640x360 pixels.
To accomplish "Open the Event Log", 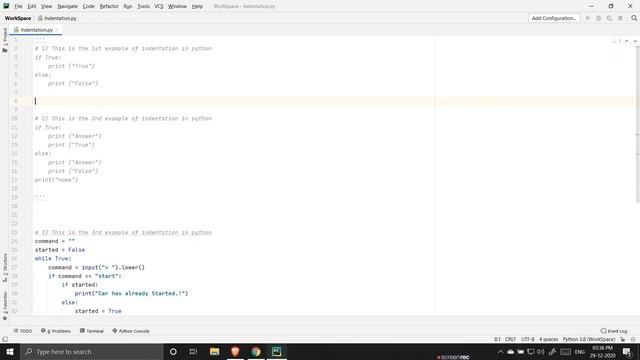I will [613, 331].
